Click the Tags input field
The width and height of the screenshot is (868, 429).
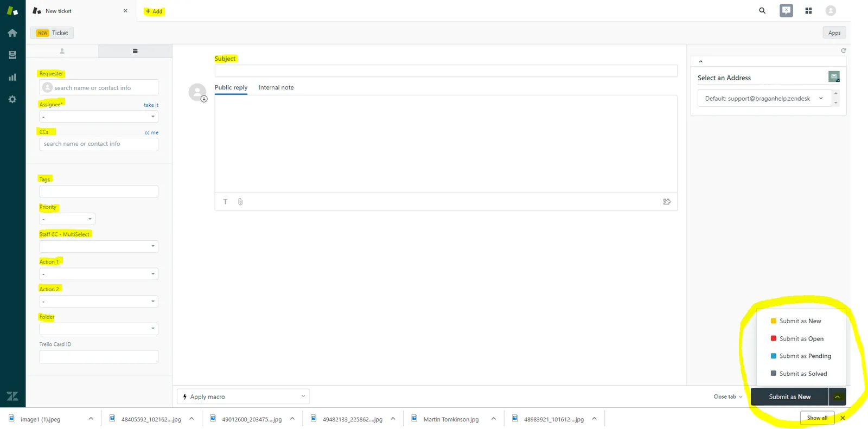click(99, 191)
